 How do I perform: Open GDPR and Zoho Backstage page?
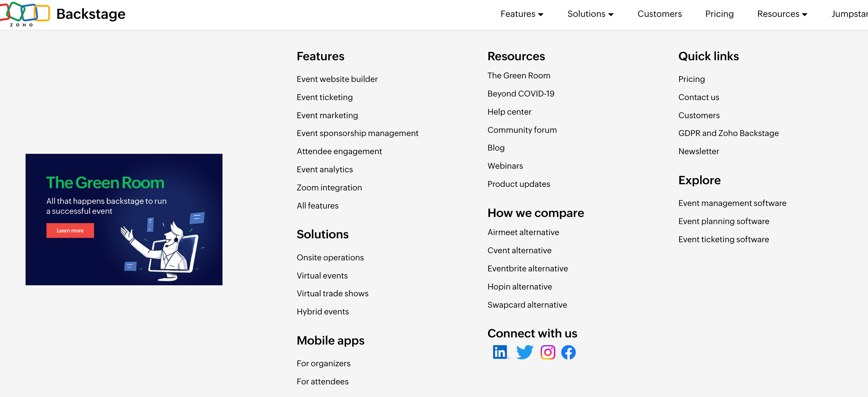tap(729, 133)
